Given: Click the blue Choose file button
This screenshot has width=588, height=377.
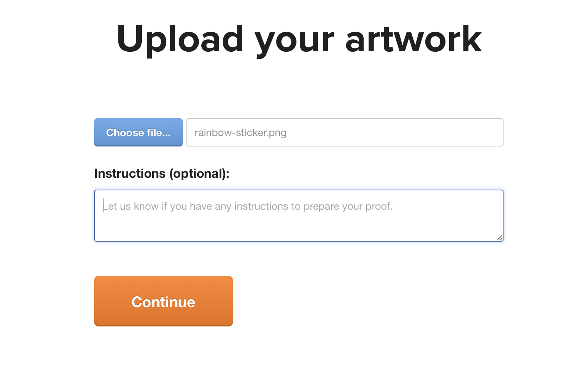Looking at the screenshot, I should pyautogui.click(x=138, y=132).
